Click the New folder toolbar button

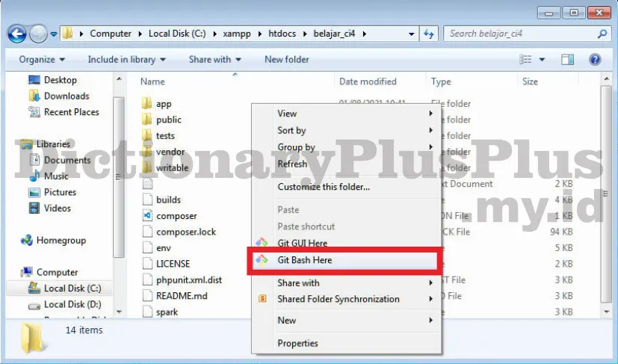point(286,60)
